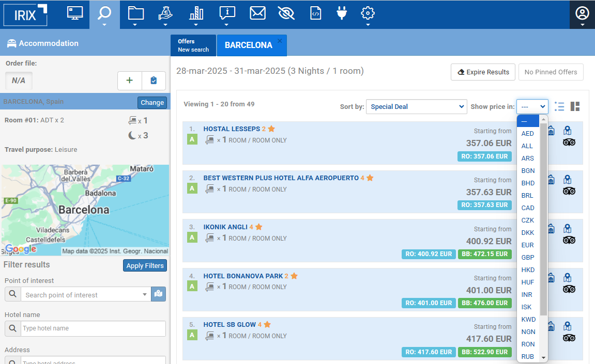This screenshot has width=595, height=364.
Task: Click the currency list scrollbar down arrow
Action: (543, 357)
